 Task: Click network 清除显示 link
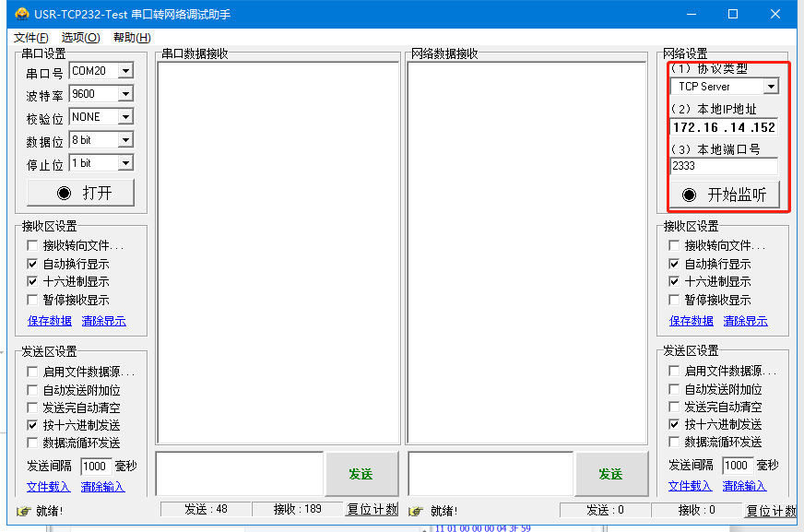[746, 321]
